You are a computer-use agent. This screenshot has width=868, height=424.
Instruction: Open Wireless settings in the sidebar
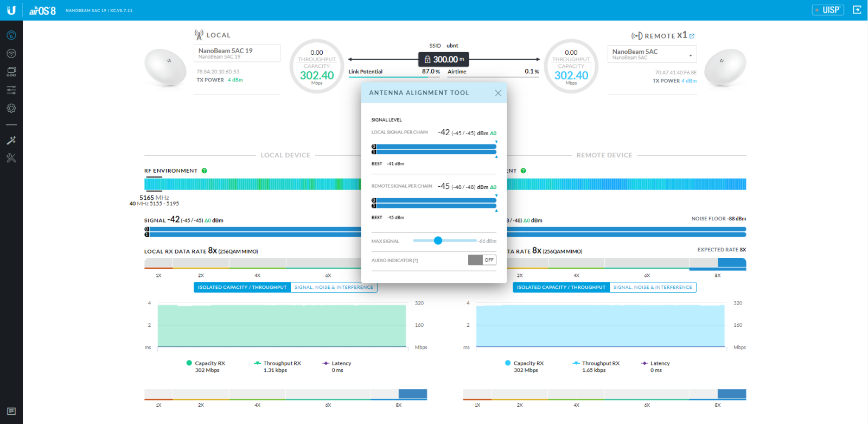[11, 53]
